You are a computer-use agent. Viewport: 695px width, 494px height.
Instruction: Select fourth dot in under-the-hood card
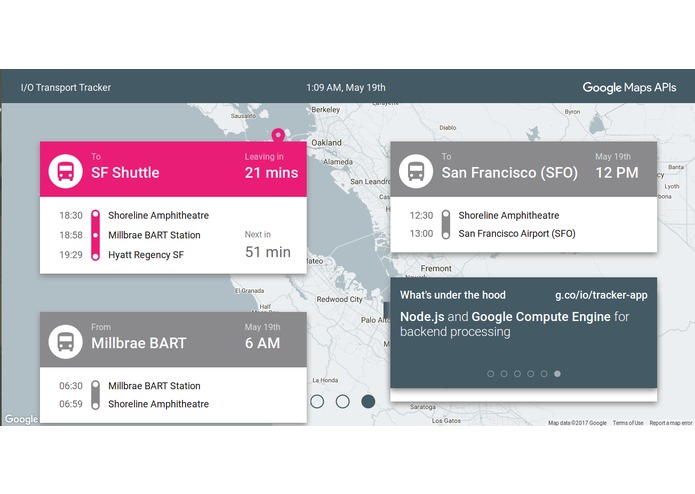531,373
